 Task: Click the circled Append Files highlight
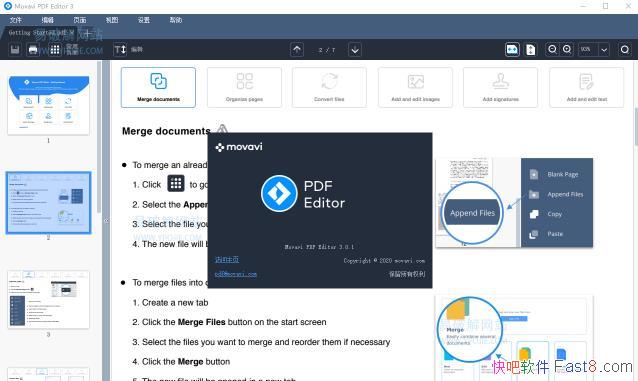pos(472,213)
